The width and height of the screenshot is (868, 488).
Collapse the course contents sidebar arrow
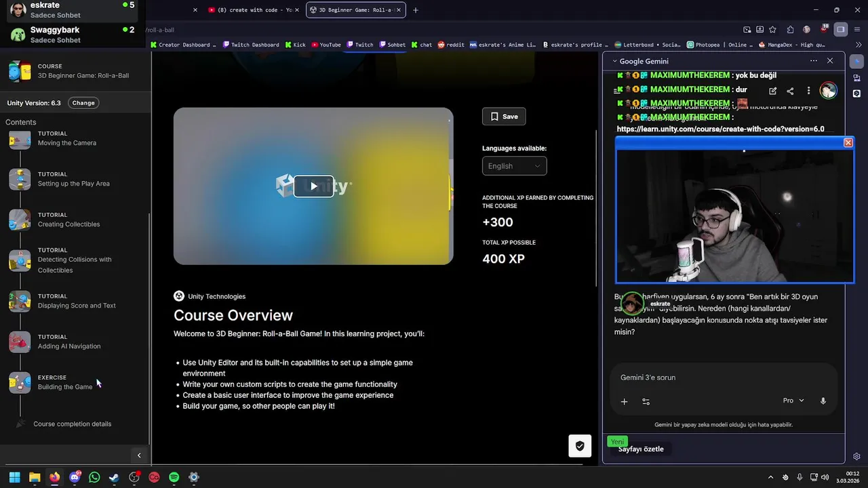(x=139, y=455)
